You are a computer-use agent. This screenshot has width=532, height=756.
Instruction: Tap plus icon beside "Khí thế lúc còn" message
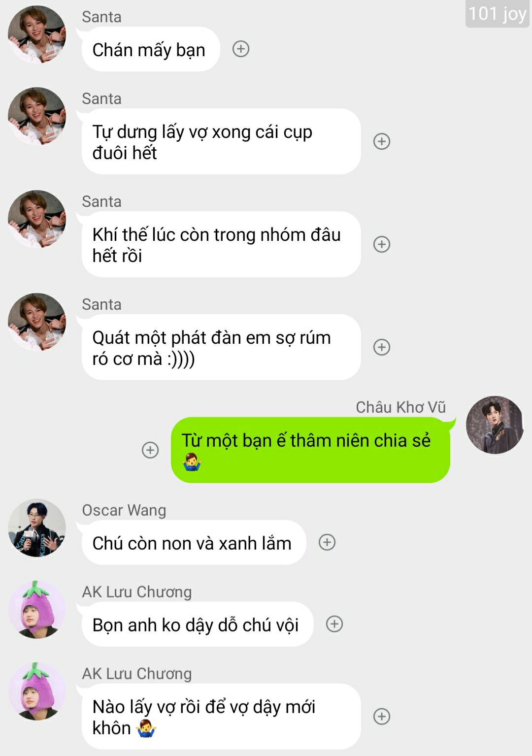[382, 244]
